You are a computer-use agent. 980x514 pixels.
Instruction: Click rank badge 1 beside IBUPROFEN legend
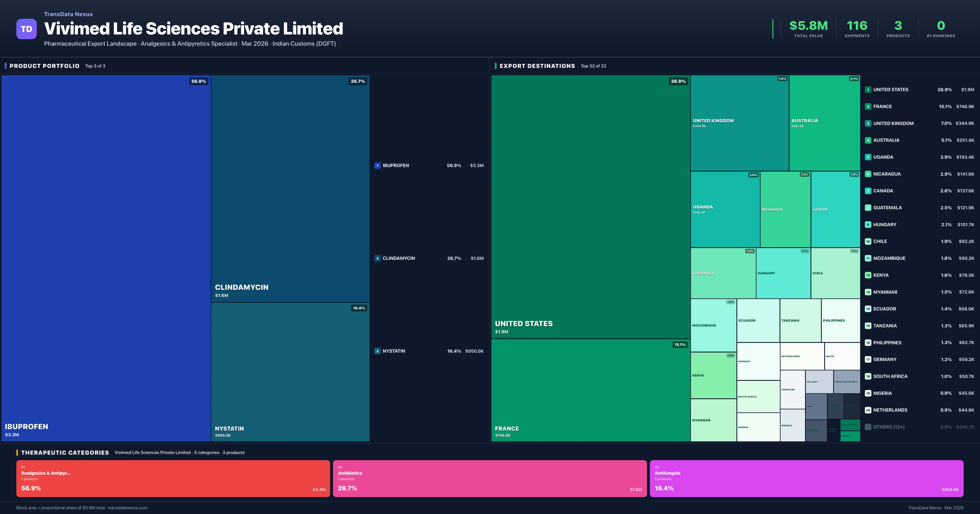click(377, 166)
